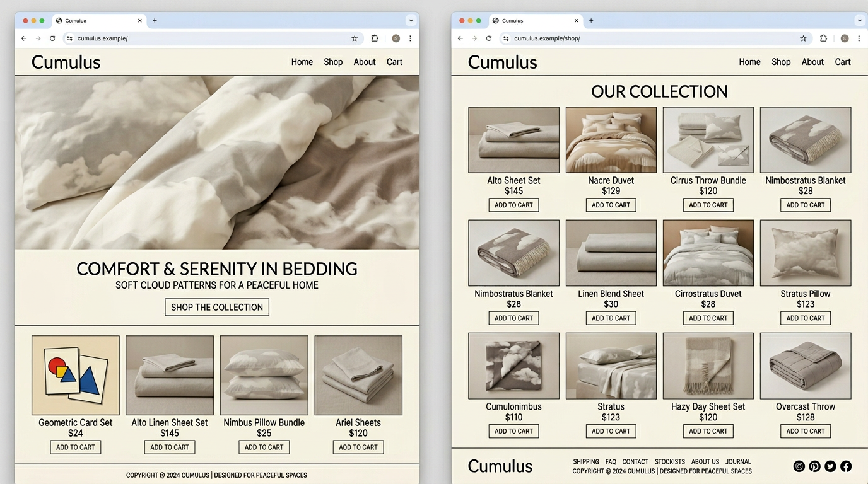868x484 pixels.
Task: Add Geometric Card Set to cart
Action: (75, 447)
